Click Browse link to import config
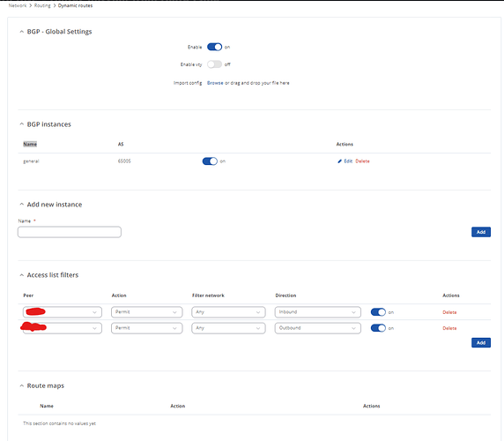504x441 pixels. 215,83
